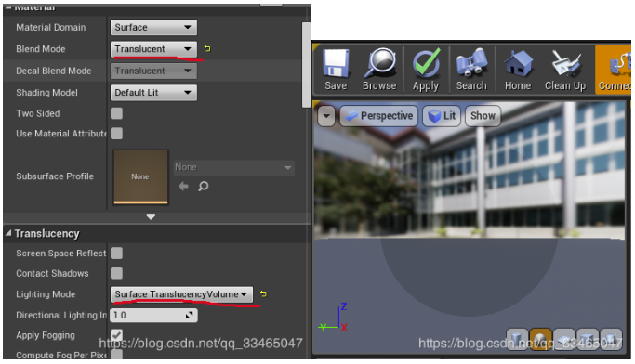Preview material on teapot custom mesh

[611, 339]
